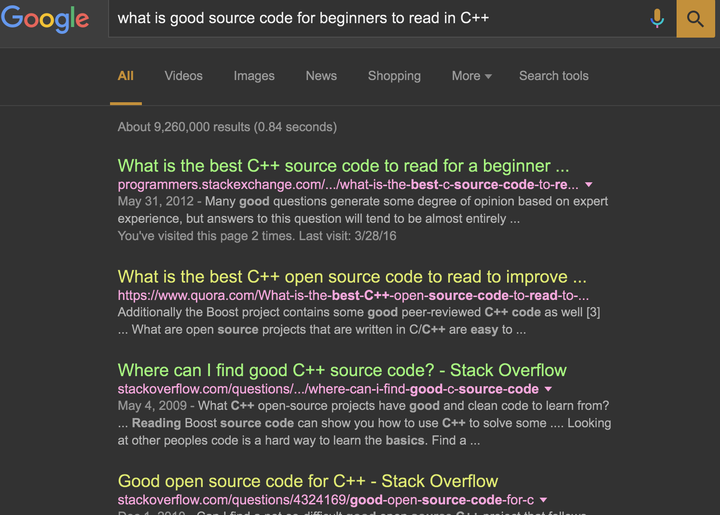
Task: Switch to the Videos tab
Action: point(183,76)
